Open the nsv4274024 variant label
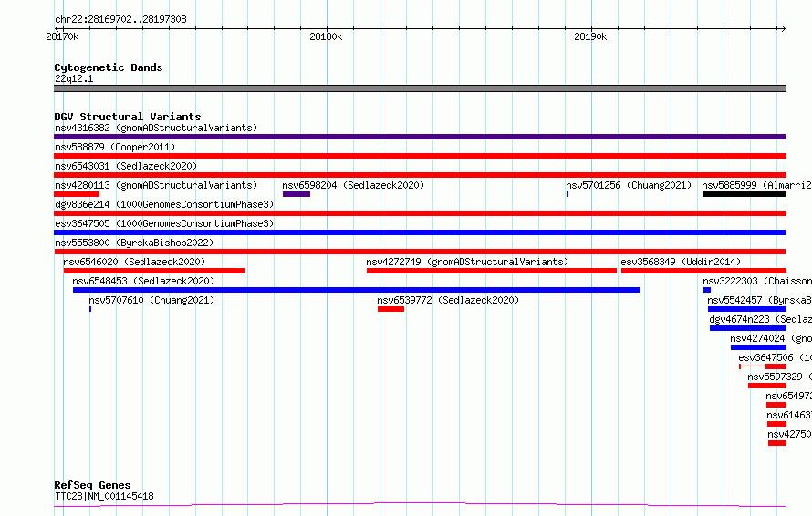 [771, 338]
